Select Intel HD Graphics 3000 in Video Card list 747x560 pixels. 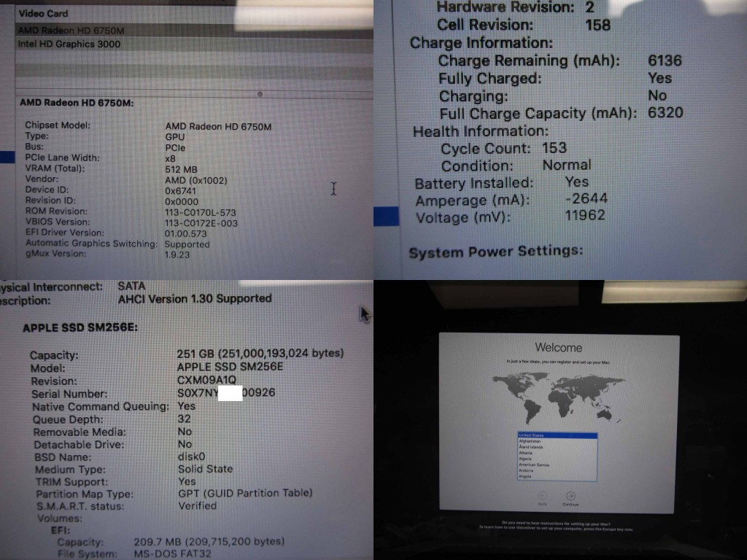click(194, 44)
